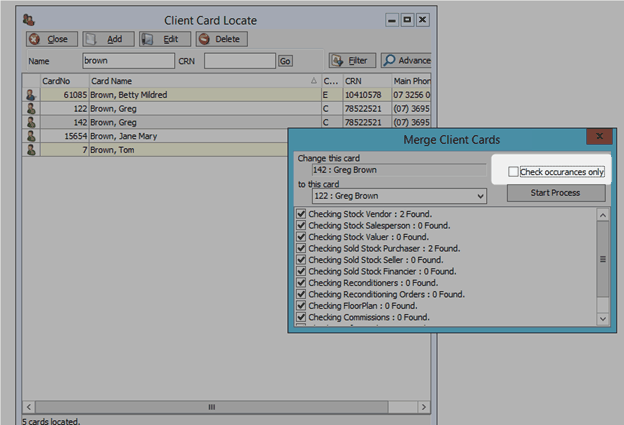Click in the Name search field containing brown

pos(128,61)
